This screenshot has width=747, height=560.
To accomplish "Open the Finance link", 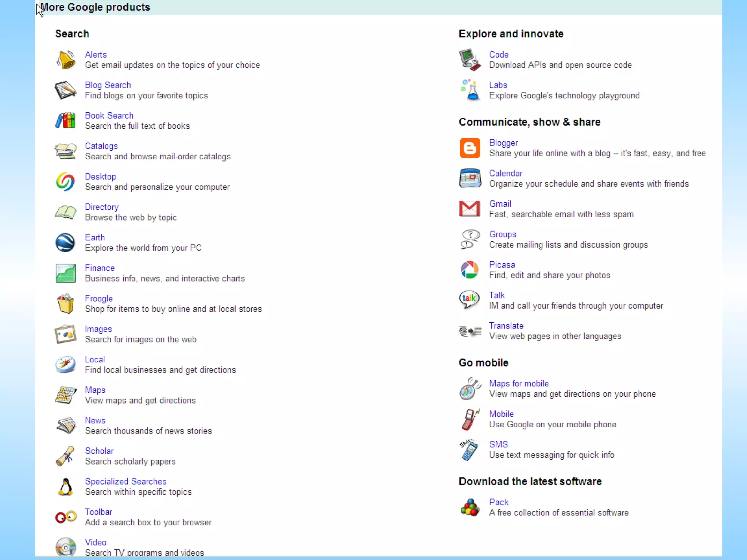I will (x=100, y=268).
